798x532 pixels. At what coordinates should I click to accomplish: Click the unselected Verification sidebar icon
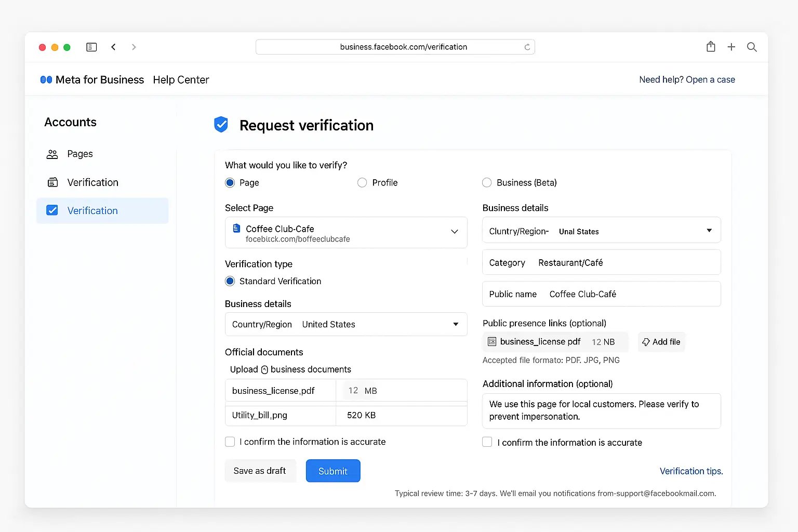52,182
